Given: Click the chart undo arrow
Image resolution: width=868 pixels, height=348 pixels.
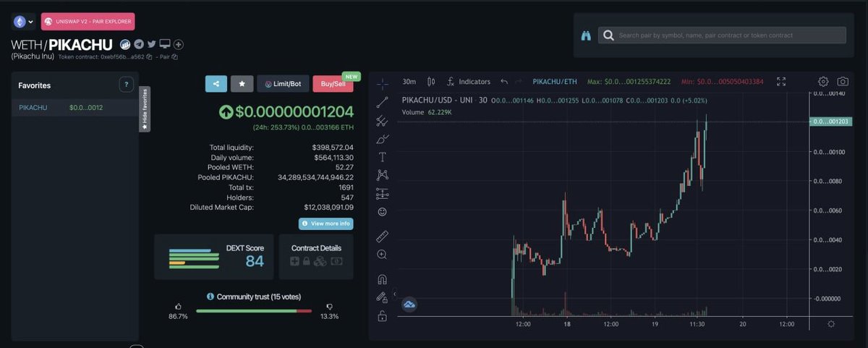Looking at the screenshot, I should point(504,82).
